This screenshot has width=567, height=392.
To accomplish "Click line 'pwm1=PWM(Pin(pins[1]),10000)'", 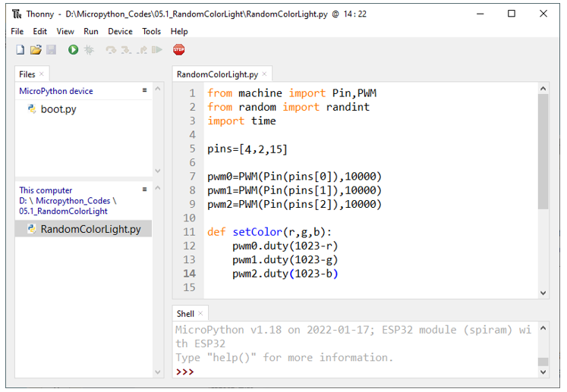I will [295, 190].
